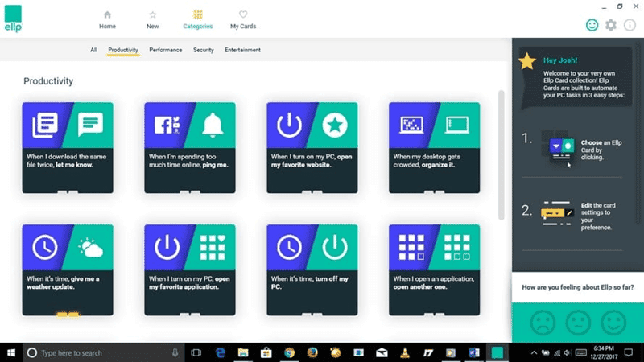This screenshot has height=362, width=644.
Task: Open the New tab with star icon
Action: [152, 19]
